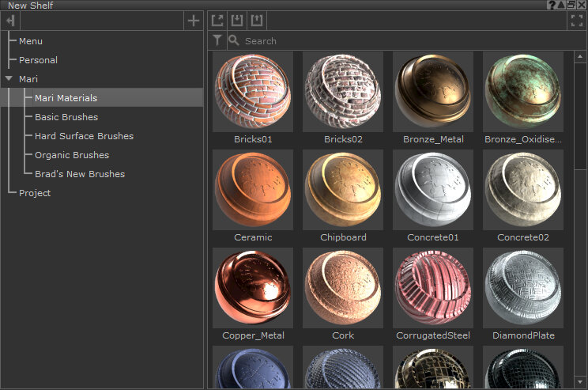Click the import (down arrow) toolbar icon
The image size is (588, 390).
coord(236,21)
